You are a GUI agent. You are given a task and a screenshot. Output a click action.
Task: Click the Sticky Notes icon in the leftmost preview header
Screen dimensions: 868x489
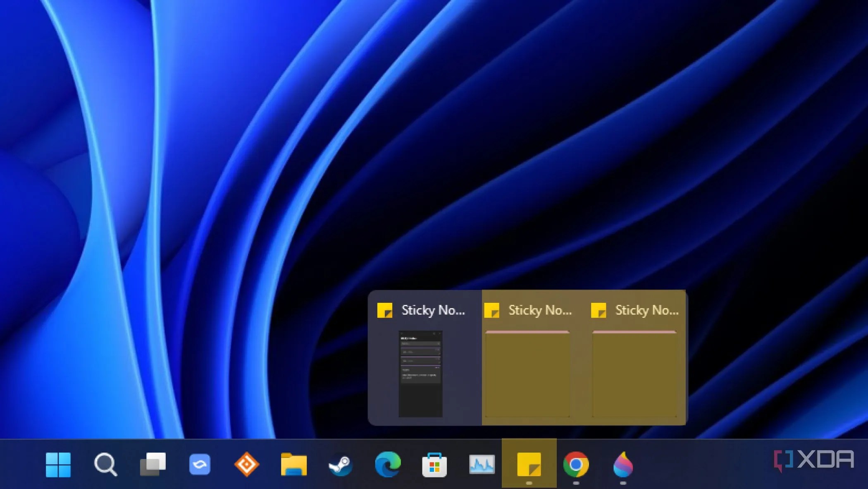pyautogui.click(x=385, y=310)
